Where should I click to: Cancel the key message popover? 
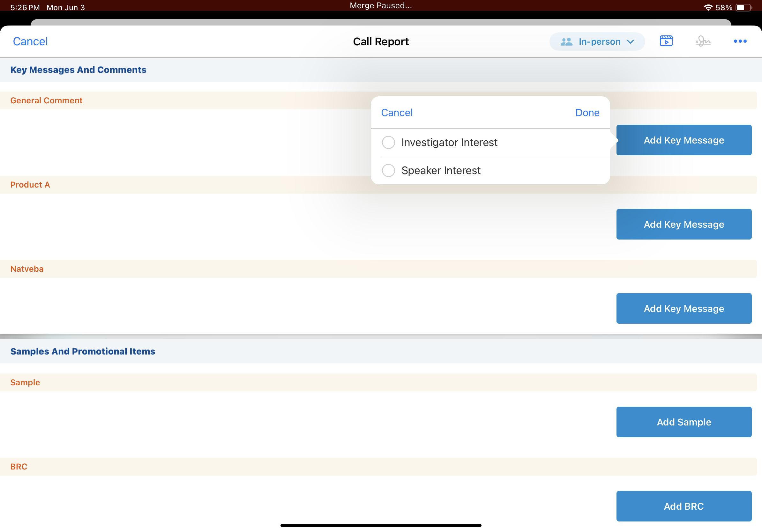(x=397, y=113)
